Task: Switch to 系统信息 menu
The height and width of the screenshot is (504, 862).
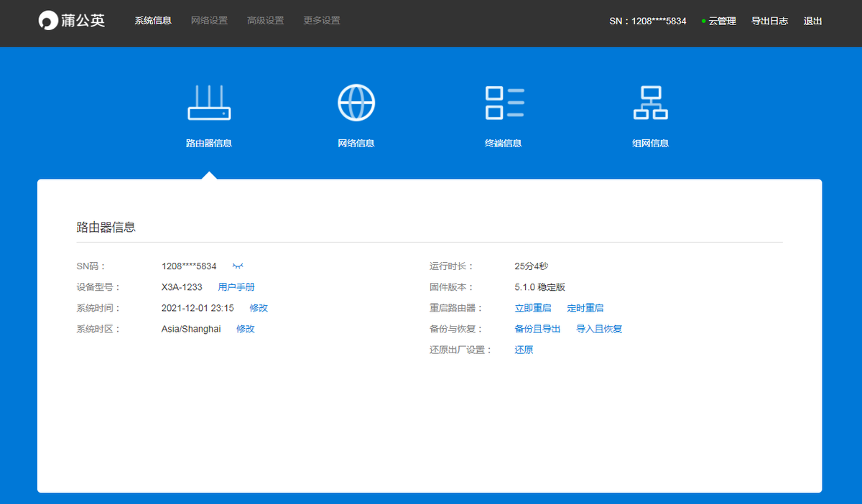Action: pos(153,21)
